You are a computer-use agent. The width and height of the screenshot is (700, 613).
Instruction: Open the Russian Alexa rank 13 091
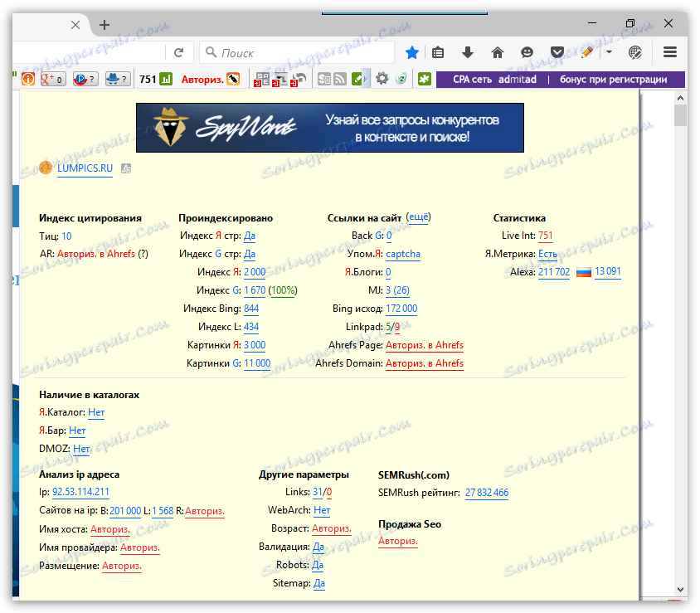tap(608, 271)
